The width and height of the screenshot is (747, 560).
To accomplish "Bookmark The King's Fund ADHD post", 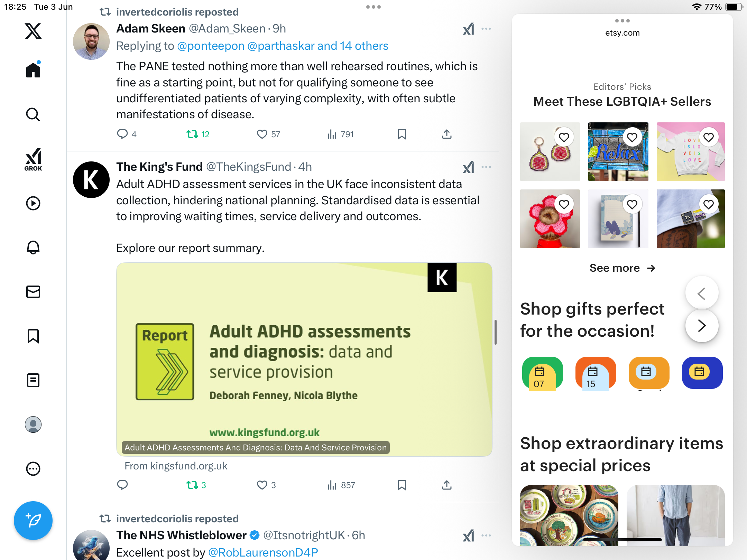I will click(x=402, y=485).
